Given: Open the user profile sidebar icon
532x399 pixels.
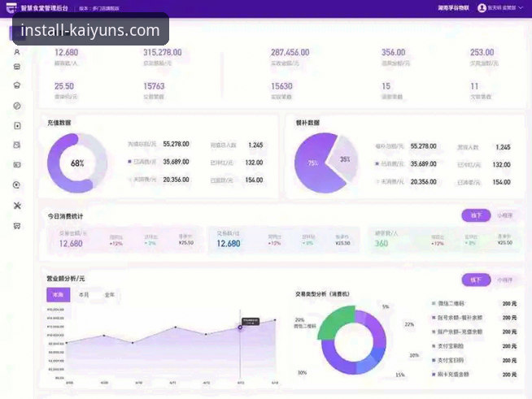Looking at the screenshot, I should [17, 52].
